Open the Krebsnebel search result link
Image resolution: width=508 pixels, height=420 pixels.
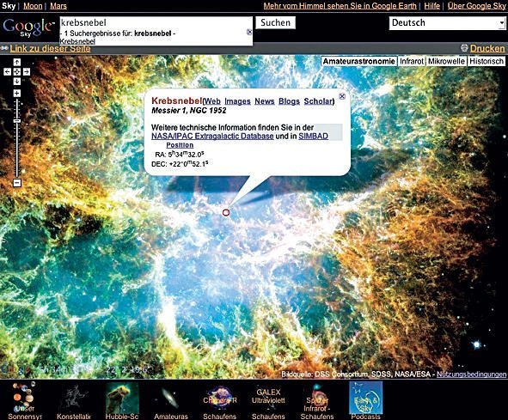click(77, 41)
